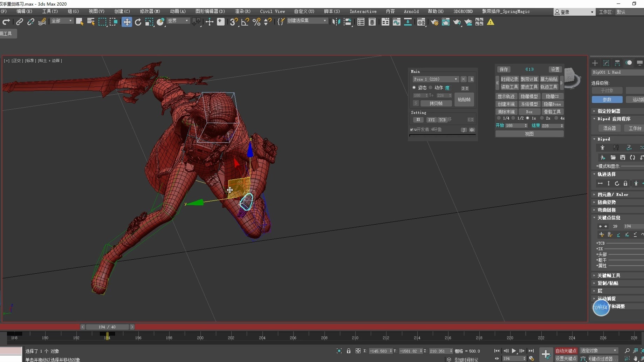The image size is (644, 362).
Task: Open the 世界 reference coordinate dropdown
Action: point(178,21)
